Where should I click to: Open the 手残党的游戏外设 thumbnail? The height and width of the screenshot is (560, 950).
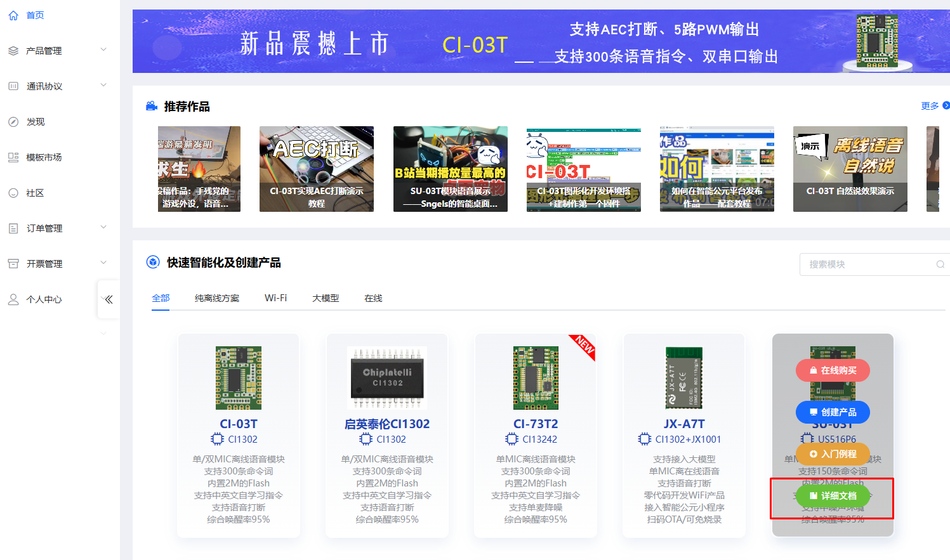tap(199, 169)
